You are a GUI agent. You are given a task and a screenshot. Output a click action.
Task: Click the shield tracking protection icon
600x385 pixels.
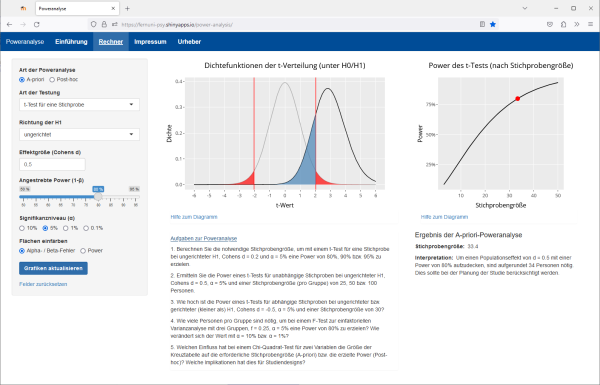[93, 24]
